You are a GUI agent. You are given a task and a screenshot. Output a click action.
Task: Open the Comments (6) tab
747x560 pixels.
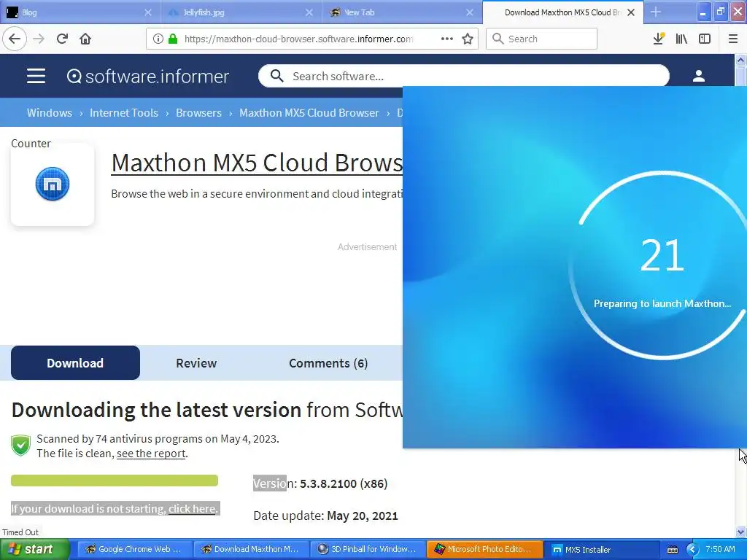point(328,363)
